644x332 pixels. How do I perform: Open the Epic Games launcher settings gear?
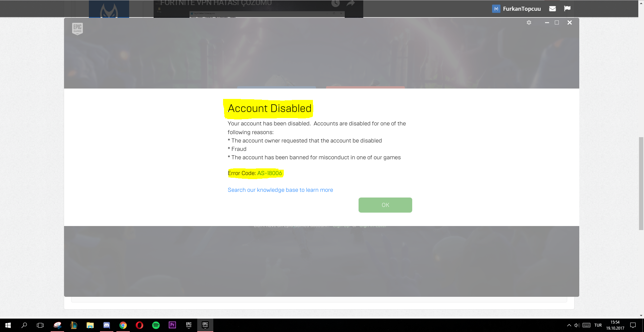pos(529,22)
